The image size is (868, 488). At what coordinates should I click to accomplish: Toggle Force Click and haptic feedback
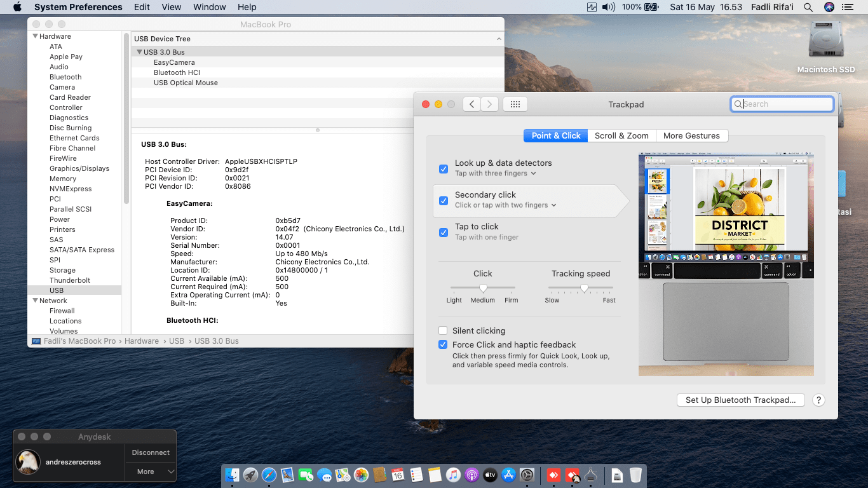(x=443, y=344)
